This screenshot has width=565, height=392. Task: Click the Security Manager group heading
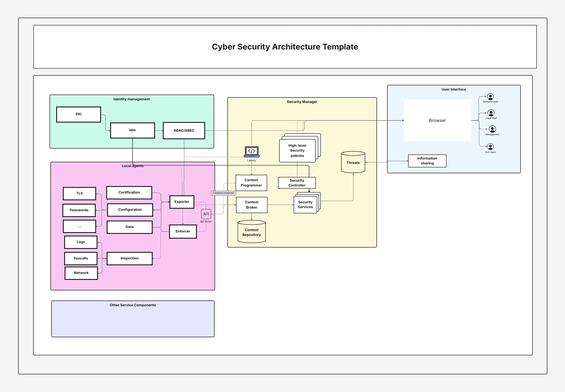302,102
